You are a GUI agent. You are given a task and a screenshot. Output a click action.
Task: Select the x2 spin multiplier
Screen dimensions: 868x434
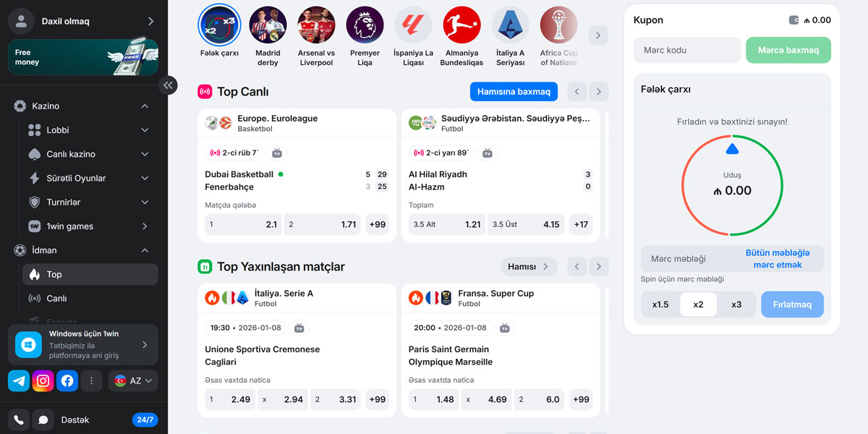pos(698,305)
